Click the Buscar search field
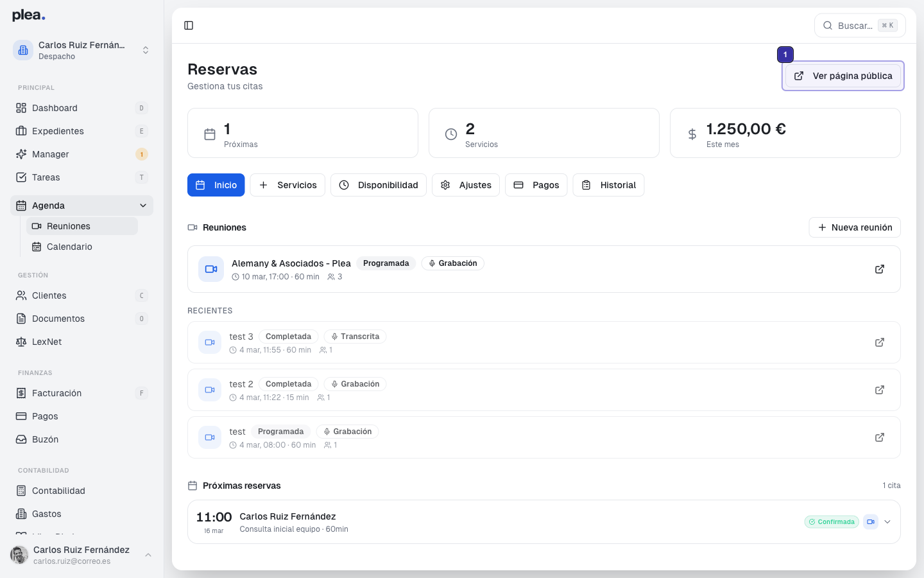 point(860,26)
